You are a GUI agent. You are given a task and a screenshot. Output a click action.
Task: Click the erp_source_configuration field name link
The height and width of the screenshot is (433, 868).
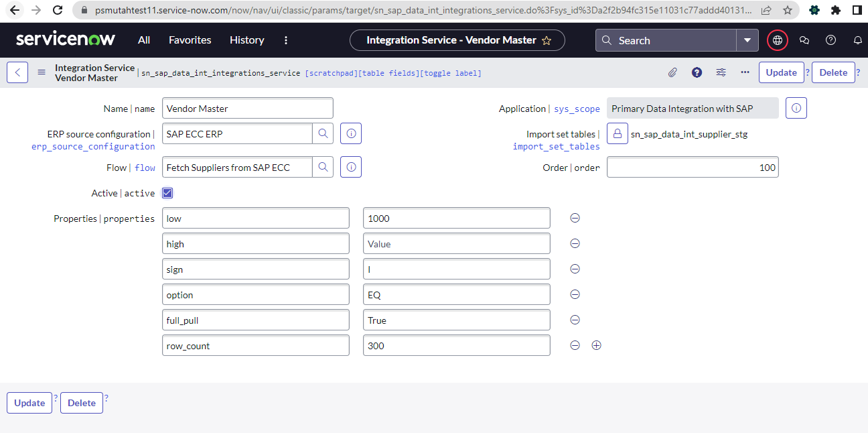[93, 146]
